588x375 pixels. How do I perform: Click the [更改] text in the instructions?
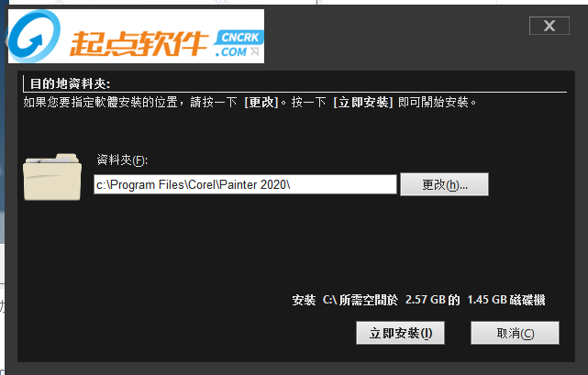261,102
